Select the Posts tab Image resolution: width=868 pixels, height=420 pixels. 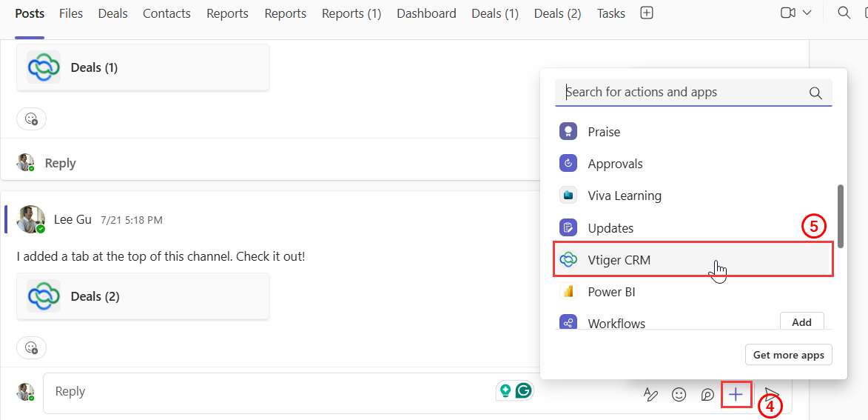coord(30,14)
